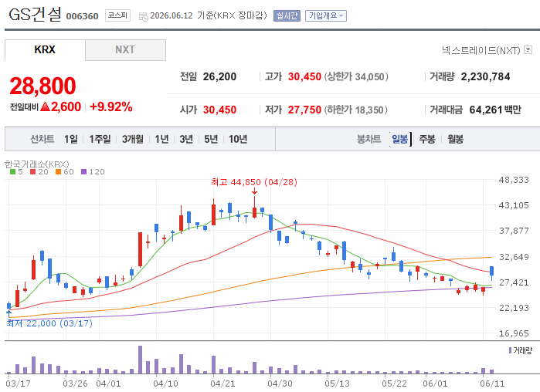Select the 주봉 candle chart

(427, 139)
